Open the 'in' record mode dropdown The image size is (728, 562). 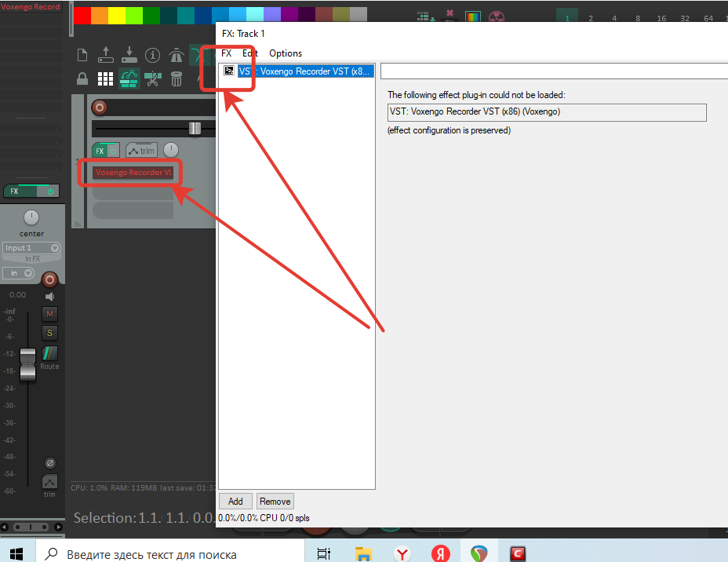tap(19, 273)
